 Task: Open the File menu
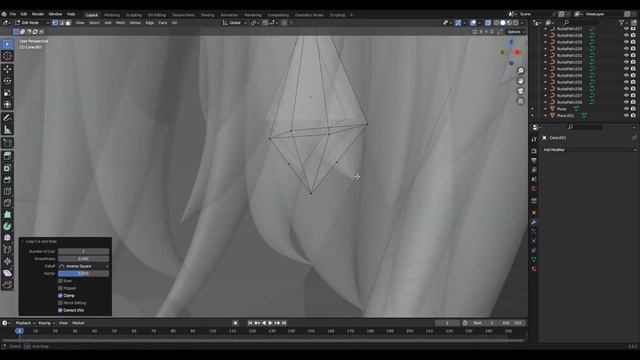click(13, 14)
